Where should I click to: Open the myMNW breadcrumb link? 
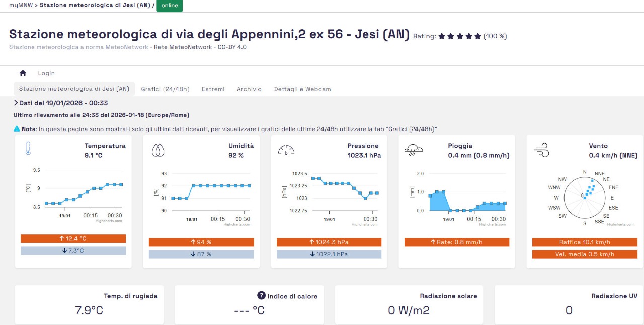pos(20,5)
